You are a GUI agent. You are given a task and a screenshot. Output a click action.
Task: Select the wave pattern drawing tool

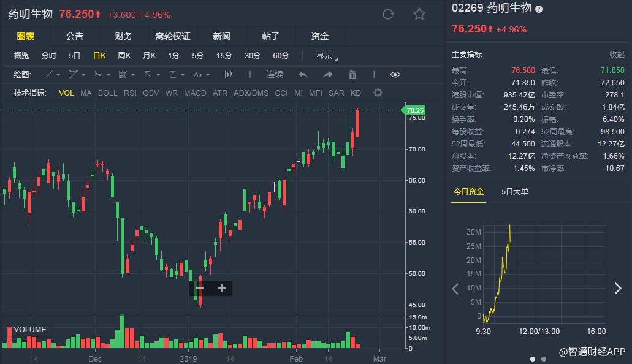[x=98, y=75]
